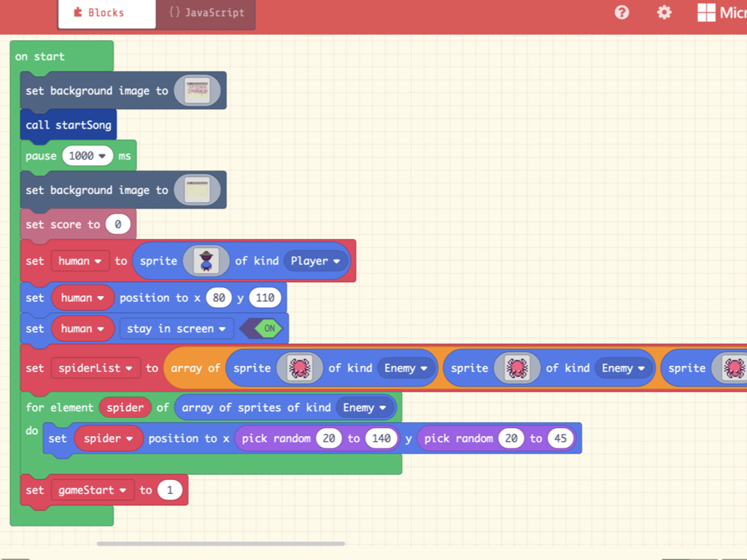Edit the set score to value 0

coord(117,225)
